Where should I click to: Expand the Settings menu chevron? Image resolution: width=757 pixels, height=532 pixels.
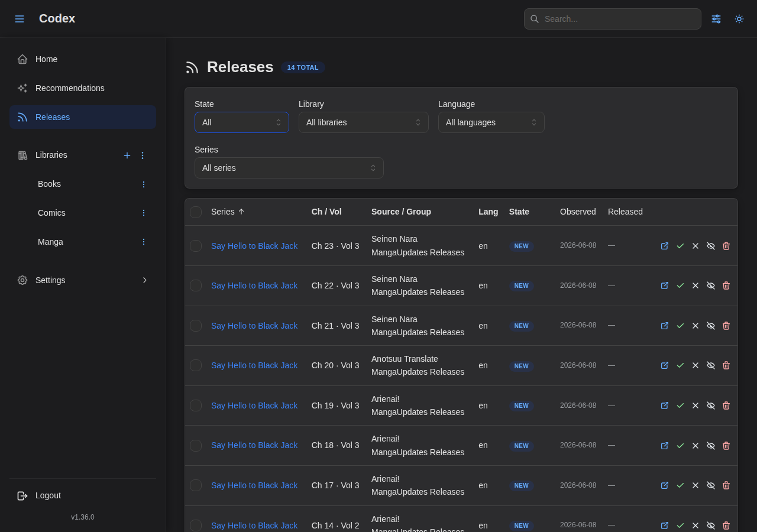click(145, 280)
